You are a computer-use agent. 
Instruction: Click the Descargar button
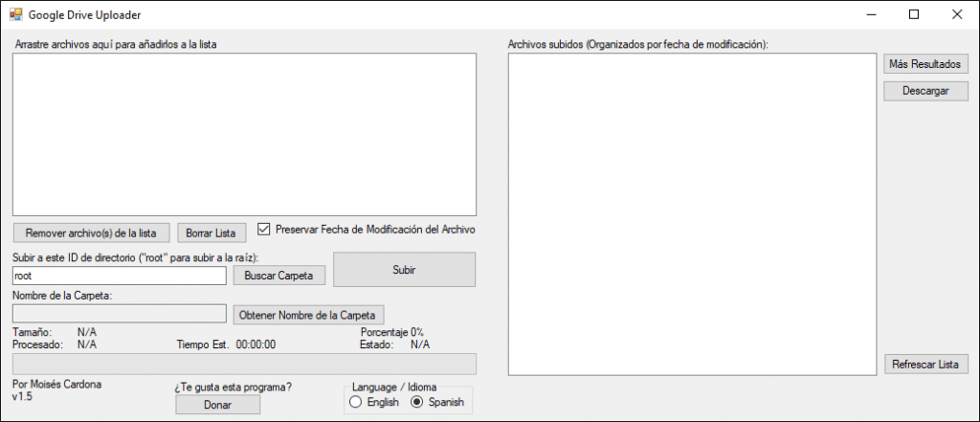(x=925, y=91)
